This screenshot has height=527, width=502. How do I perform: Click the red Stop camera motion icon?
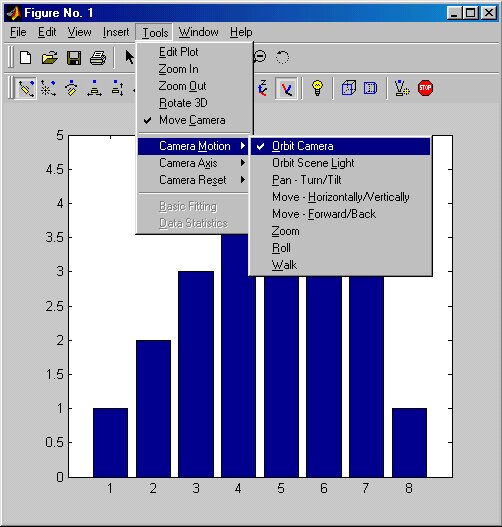click(x=425, y=88)
